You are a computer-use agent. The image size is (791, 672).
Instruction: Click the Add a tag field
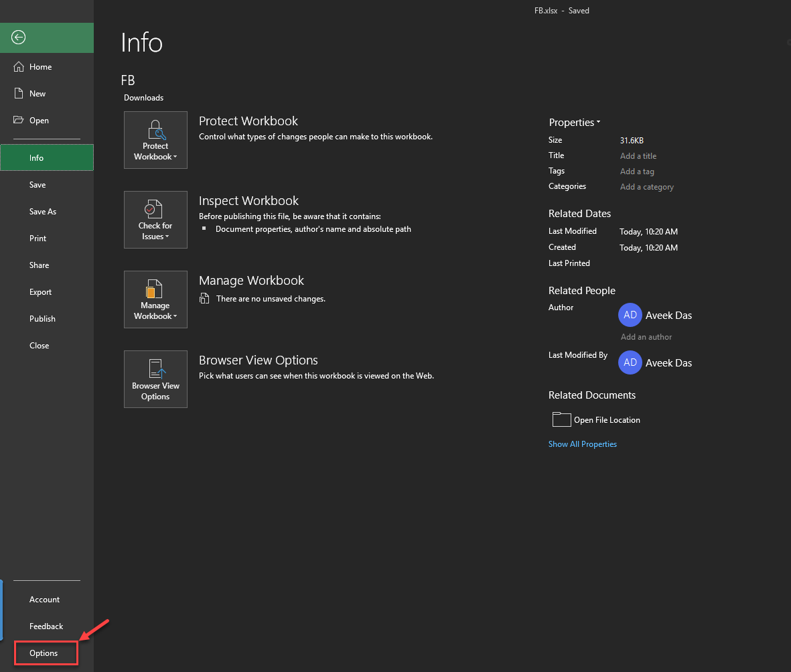(x=637, y=172)
